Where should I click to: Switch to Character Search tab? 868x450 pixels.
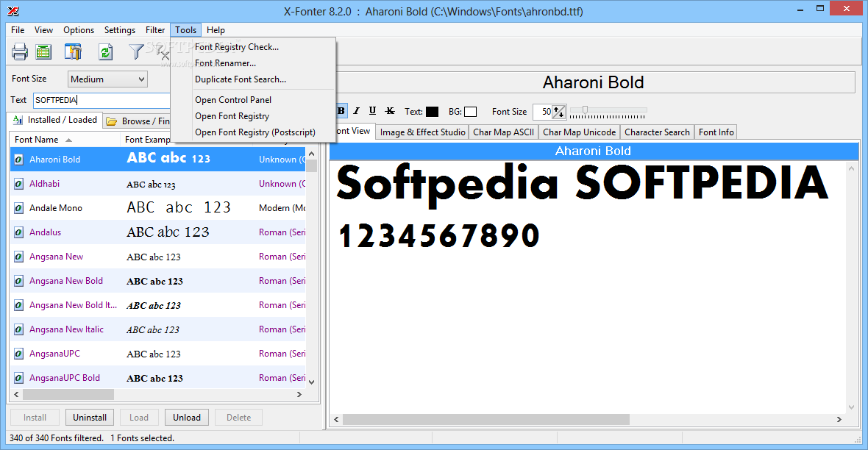[657, 132]
